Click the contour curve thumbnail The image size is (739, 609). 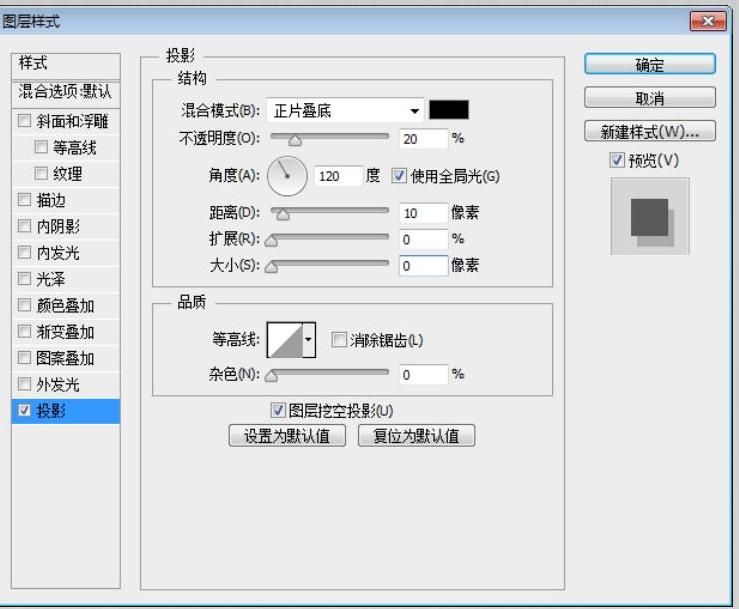click(284, 340)
